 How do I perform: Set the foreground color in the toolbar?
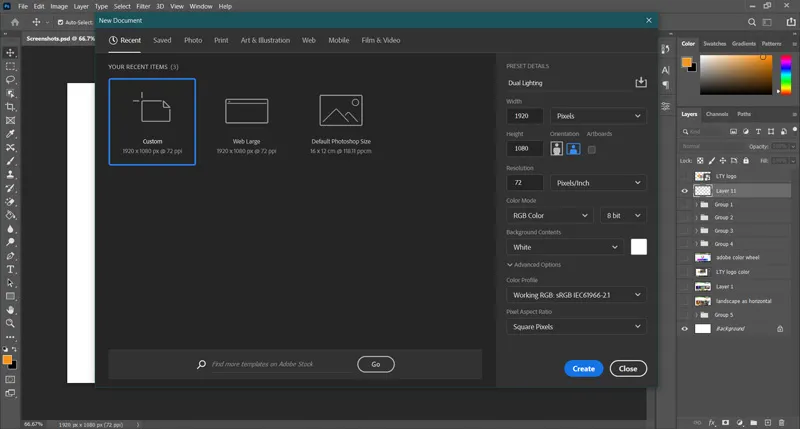[x=7, y=360]
